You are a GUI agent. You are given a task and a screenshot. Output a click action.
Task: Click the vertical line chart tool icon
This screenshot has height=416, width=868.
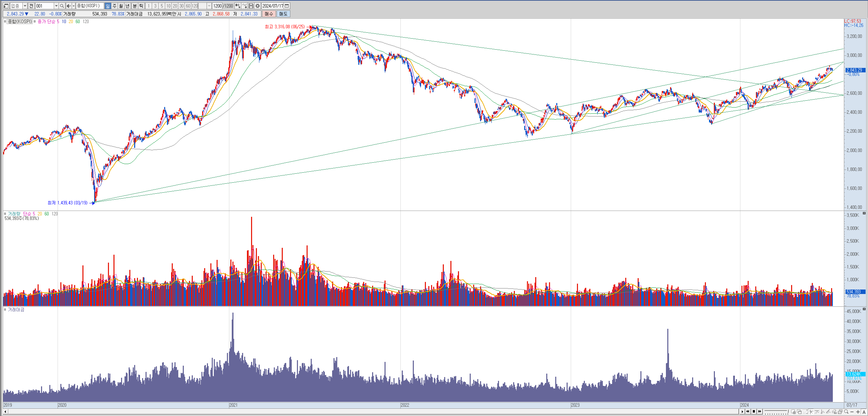pyautogui.click(x=823, y=412)
